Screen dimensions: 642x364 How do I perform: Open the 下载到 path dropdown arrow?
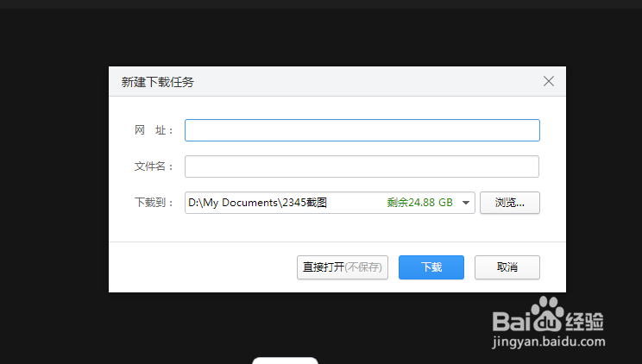(465, 203)
